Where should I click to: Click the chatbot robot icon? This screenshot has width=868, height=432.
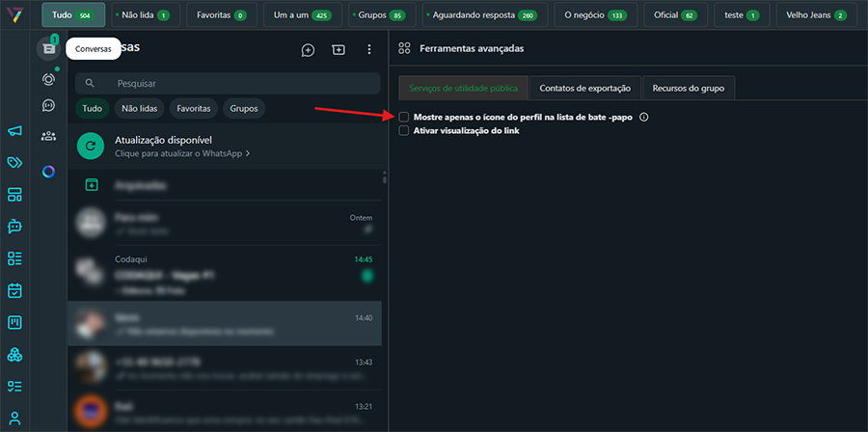pos(14,227)
